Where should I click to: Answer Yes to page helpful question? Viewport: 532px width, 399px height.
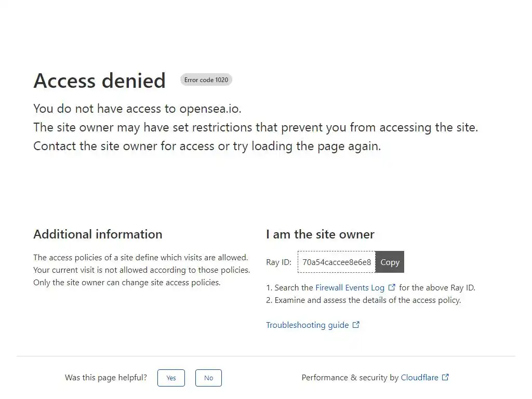click(x=171, y=378)
